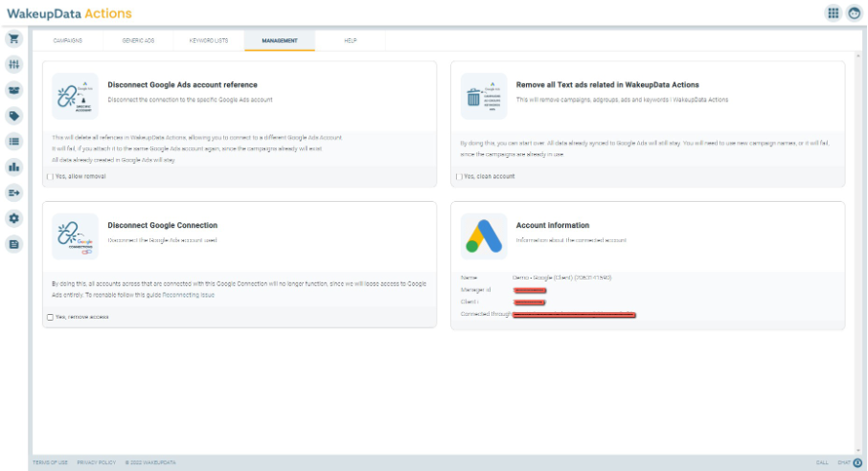Click the Chat link in footer
Image resolution: width=868 pixels, height=471 pixels.
844,462
